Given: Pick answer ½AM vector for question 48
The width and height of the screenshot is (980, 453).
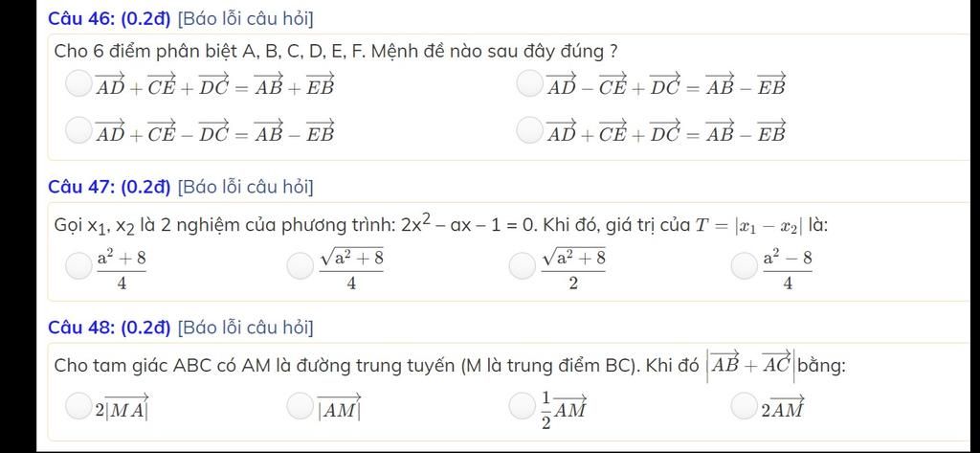Looking at the screenshot, I should pos(522,405).
